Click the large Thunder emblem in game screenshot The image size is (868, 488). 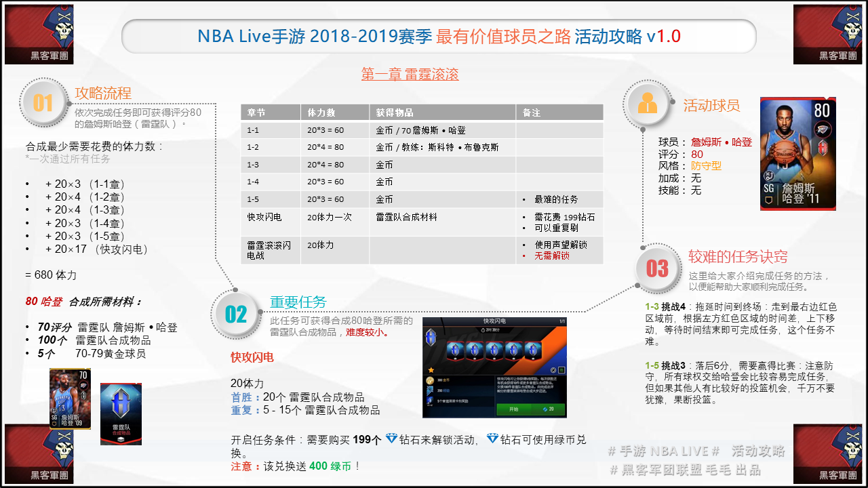(431, 338)
